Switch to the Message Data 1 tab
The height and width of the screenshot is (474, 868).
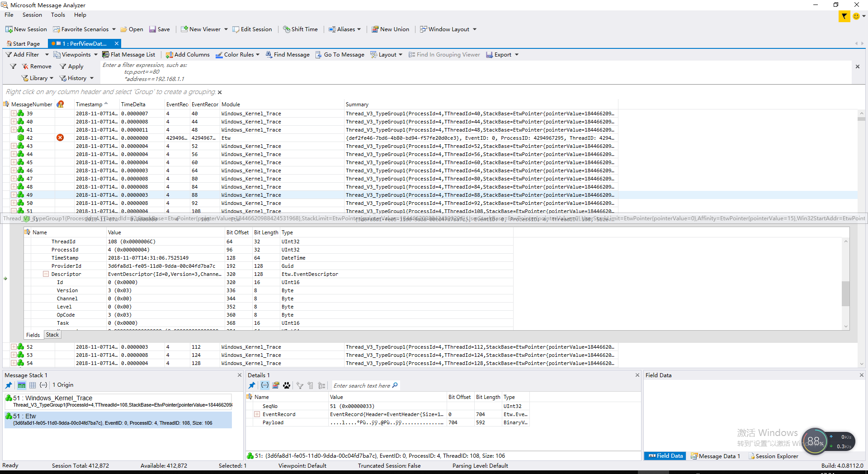[x=716, y=456]
